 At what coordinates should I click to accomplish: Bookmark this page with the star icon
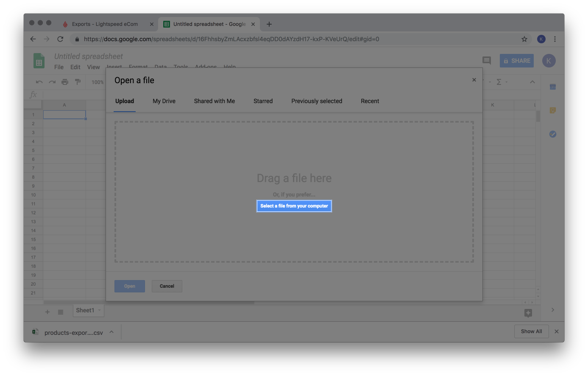click(524, 39)
